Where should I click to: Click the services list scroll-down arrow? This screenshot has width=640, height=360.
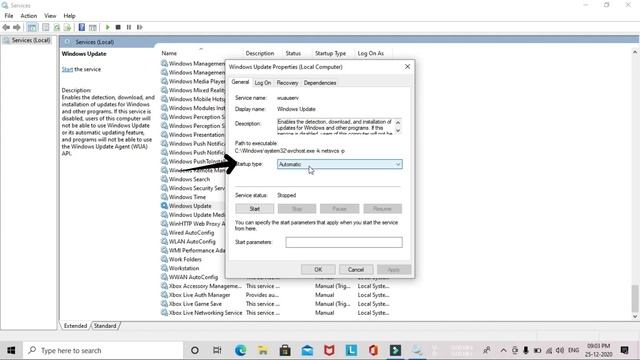(635, 316)
